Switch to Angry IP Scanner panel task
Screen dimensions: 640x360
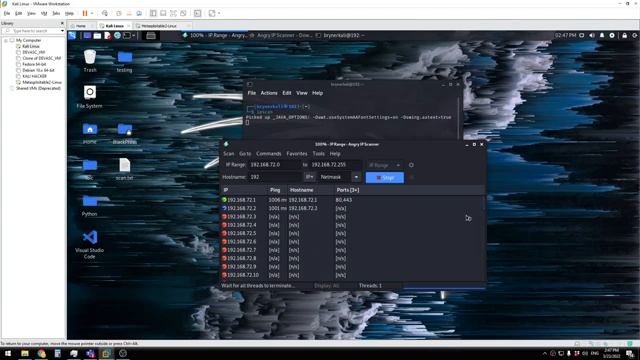pos(215,36)
